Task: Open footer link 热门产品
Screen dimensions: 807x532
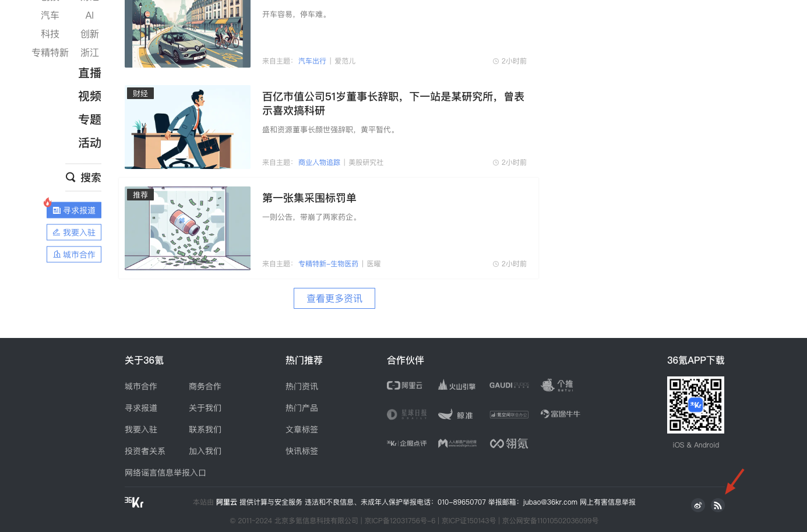Action: point(302,408)
